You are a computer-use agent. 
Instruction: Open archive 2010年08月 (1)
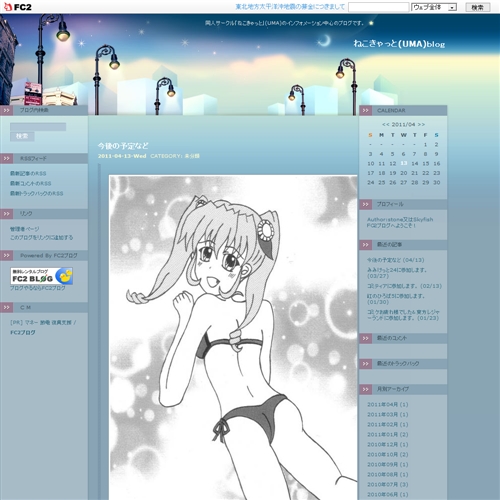pyautogui.click(x=388, y=474)
